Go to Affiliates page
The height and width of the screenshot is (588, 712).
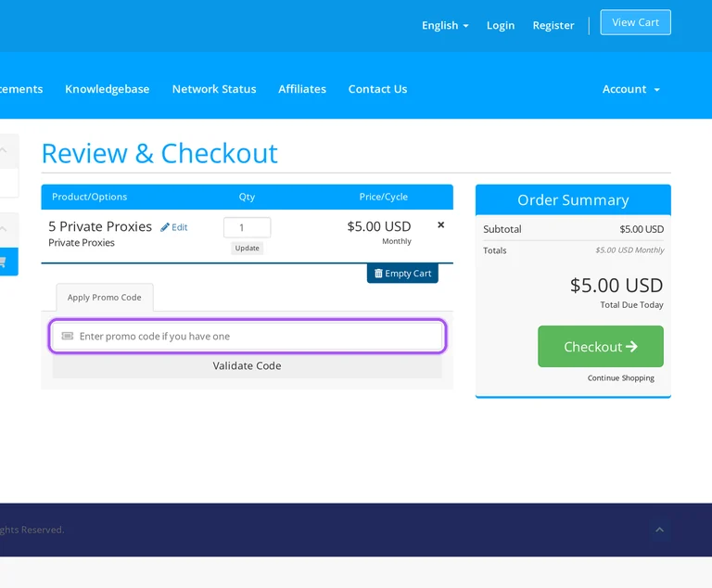point(302,89)
